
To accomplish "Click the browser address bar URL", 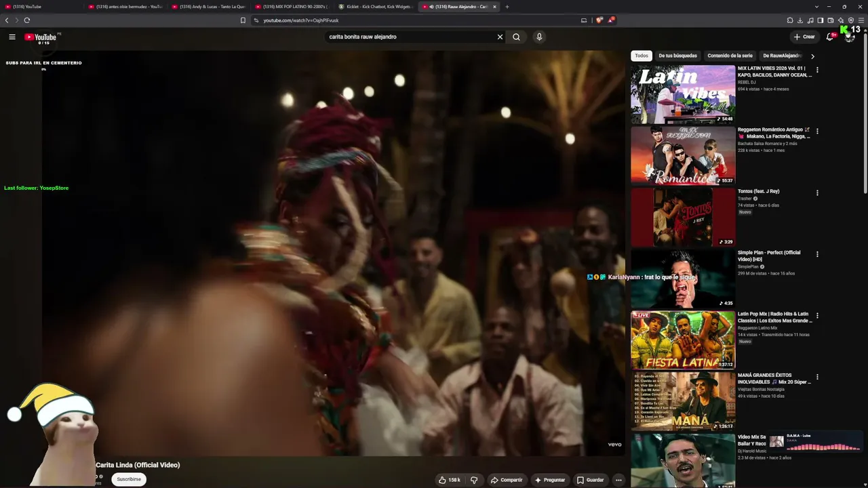I will click(x=301, y=20).
